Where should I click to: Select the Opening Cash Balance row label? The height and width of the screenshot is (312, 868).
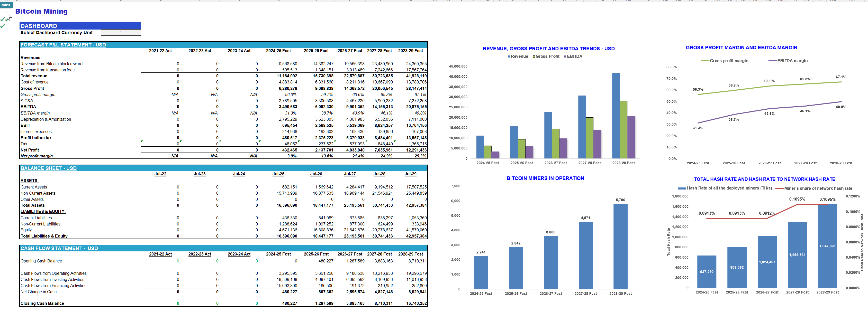(41, 261)
